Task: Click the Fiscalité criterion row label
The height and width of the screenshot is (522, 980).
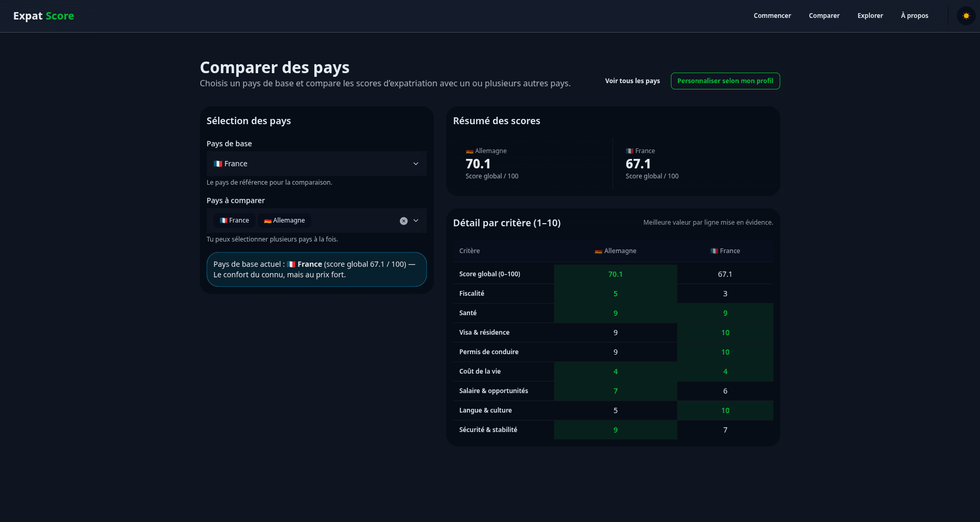Action: 472,294
